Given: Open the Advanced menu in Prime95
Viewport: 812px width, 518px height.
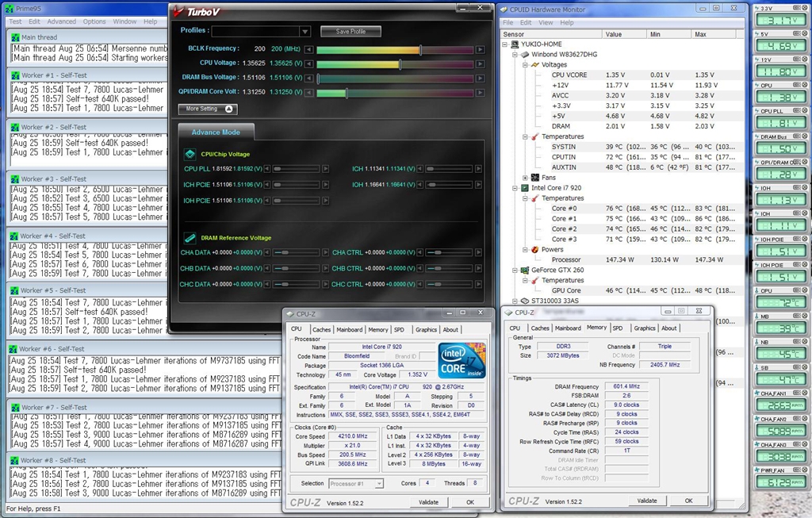Looking at the screenshot, I should tap(62, 21).
